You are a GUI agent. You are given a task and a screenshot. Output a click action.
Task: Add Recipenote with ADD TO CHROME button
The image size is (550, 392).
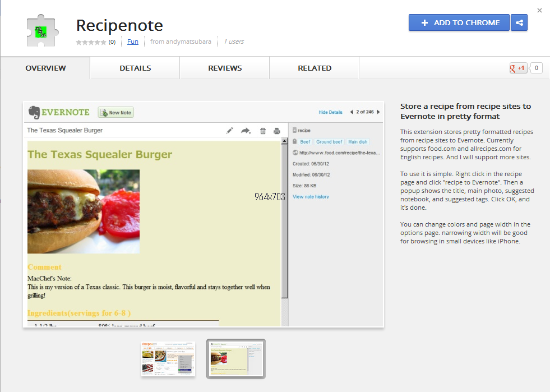coord(459,23)
